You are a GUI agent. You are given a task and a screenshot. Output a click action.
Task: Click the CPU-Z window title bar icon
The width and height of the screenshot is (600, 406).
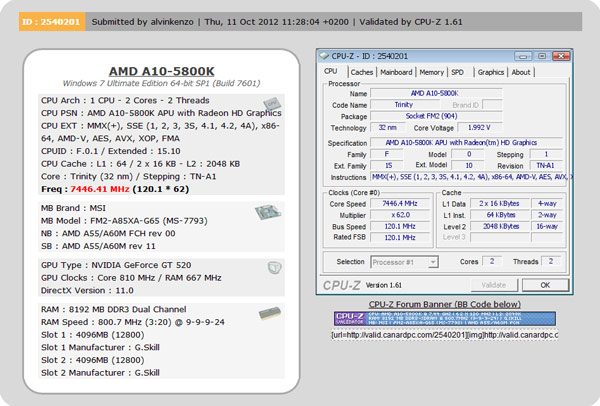[324, 56]
